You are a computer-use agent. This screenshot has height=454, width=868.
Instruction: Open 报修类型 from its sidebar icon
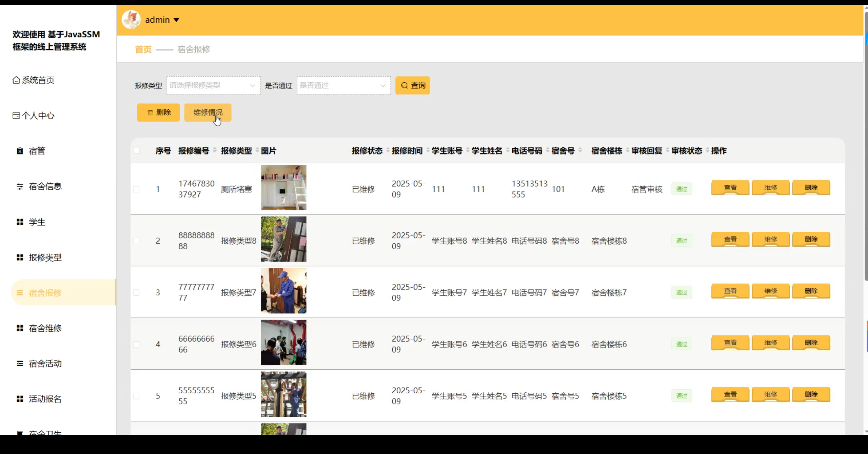(x=19, y=257)
